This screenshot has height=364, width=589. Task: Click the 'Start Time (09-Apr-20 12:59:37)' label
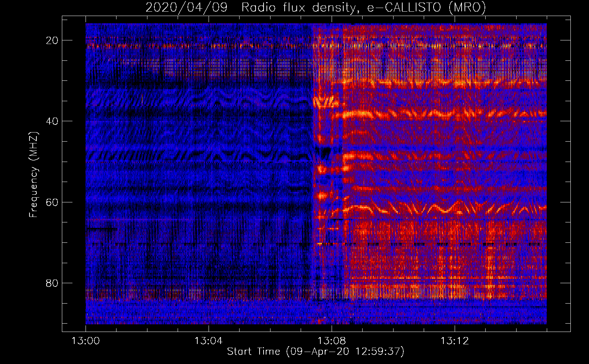point(316,352)
